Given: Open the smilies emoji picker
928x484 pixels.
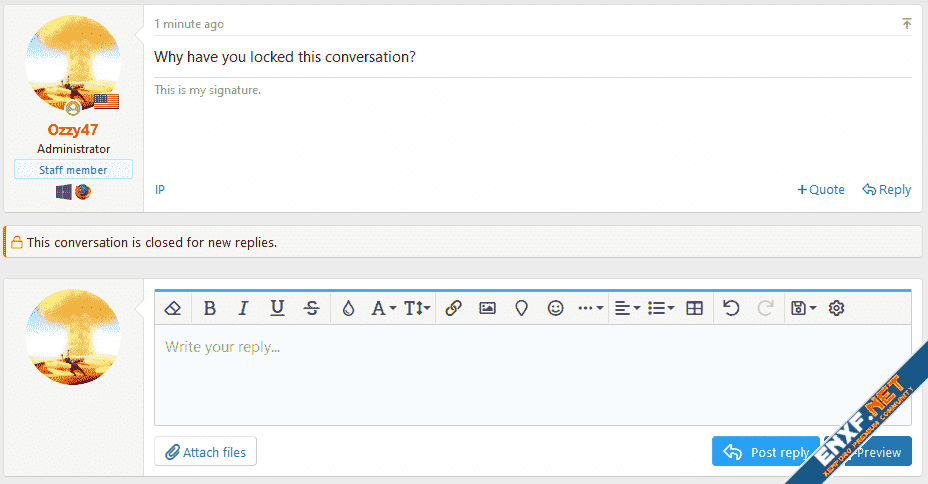Looking at the screenshot, I should (x=556, y=308).
